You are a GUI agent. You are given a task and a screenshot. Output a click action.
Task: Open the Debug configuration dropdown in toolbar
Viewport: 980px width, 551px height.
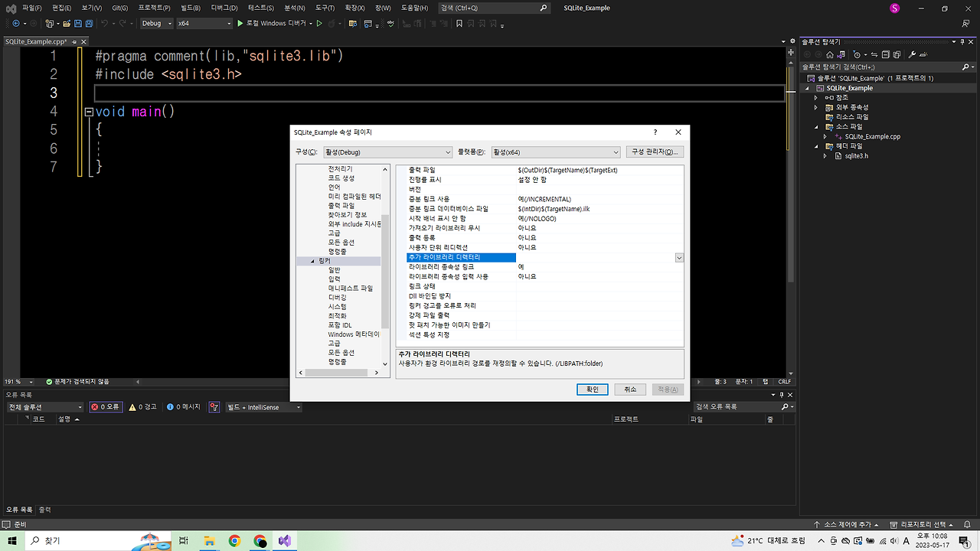point(158,23)
